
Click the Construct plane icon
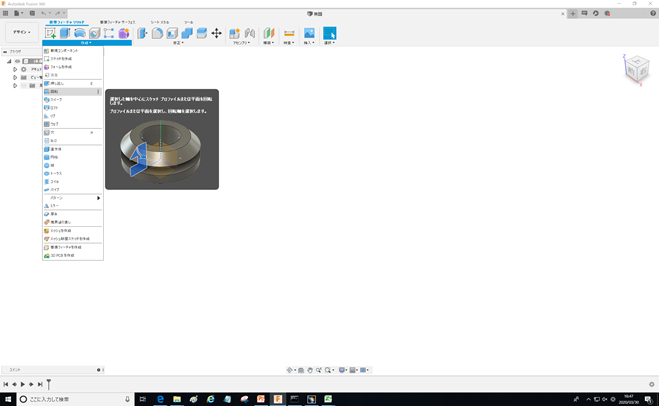(269, 33)
